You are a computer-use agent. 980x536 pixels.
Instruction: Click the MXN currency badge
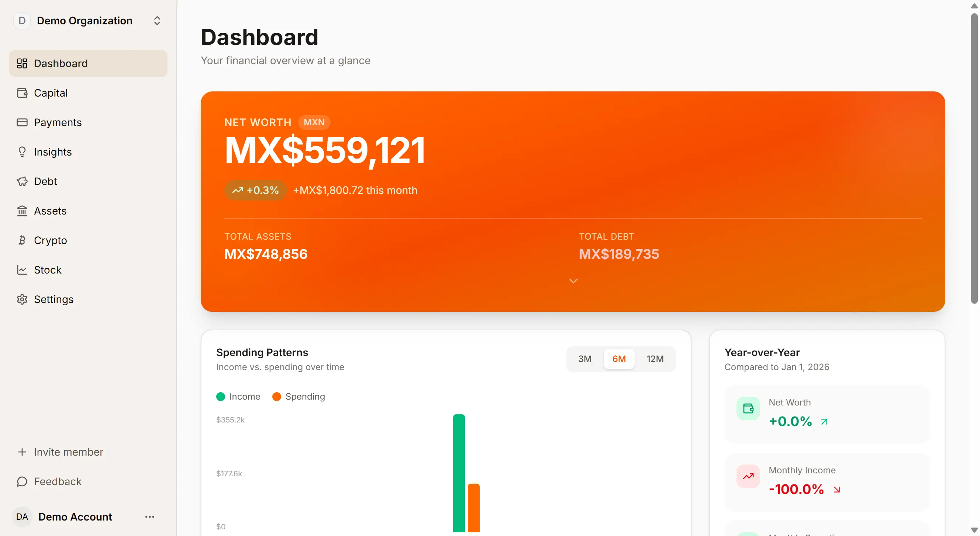point(314,122)
